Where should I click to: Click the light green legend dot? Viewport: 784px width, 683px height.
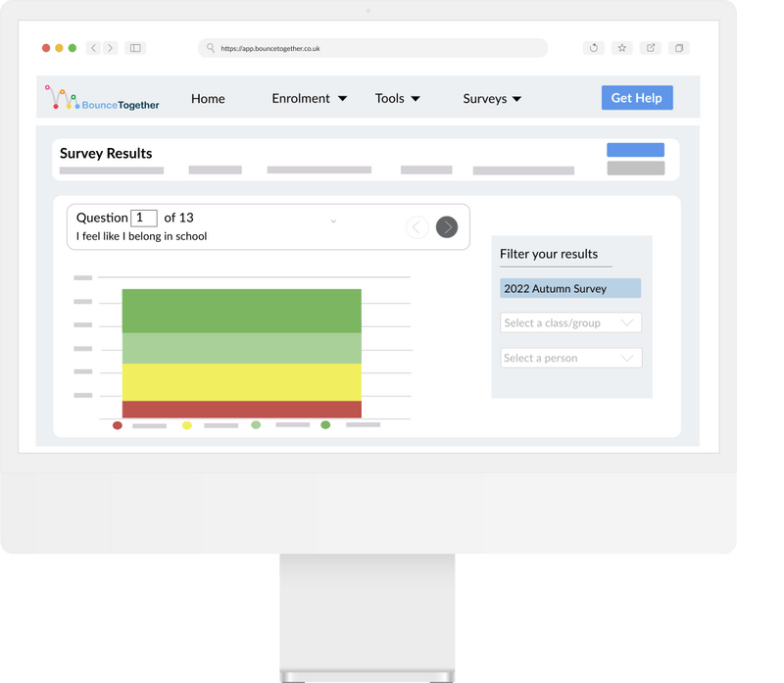coord(256,424)
